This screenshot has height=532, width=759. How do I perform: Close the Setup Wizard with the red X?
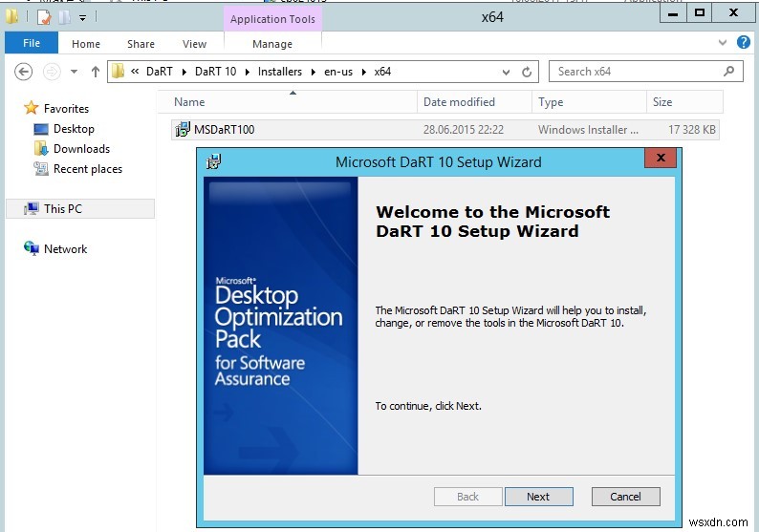tap(661, 158)
